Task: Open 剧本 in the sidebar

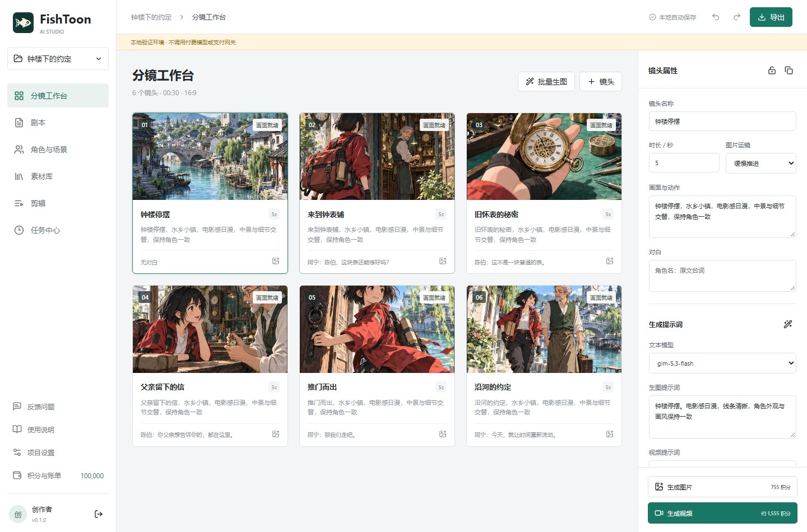Action: point(58,123)
